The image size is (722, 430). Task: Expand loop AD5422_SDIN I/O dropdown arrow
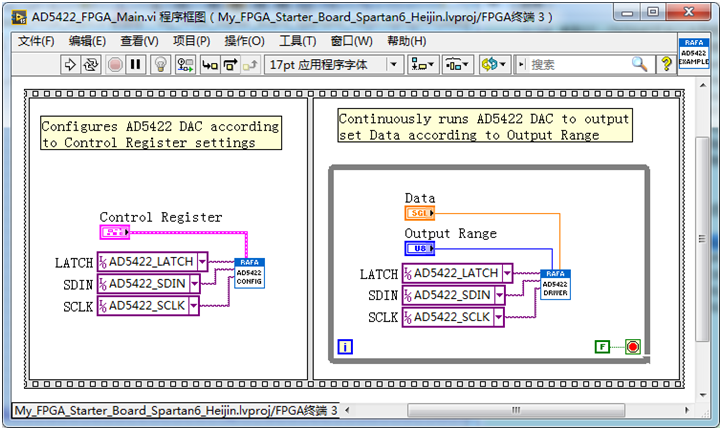(499, 295)
